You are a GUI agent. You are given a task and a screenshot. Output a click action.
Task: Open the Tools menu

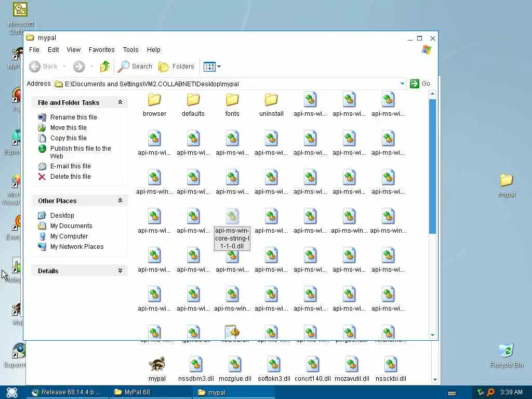tap(130, 49)
